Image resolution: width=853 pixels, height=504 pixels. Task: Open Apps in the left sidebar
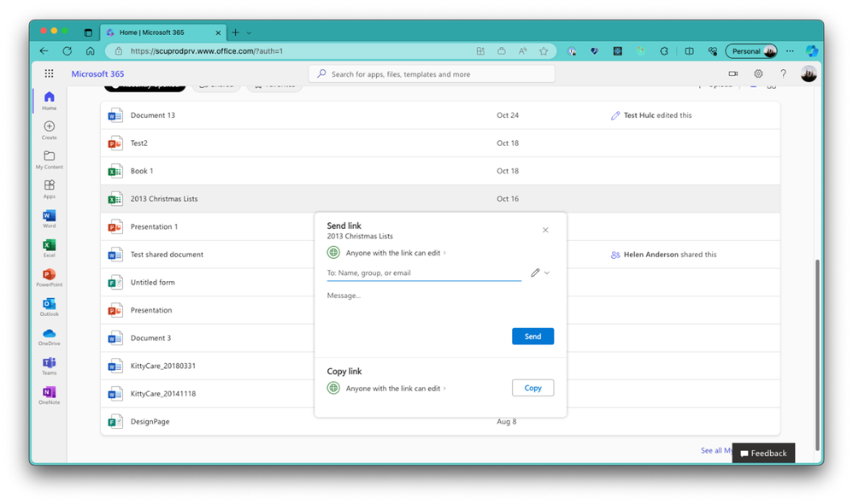(49, 189)
